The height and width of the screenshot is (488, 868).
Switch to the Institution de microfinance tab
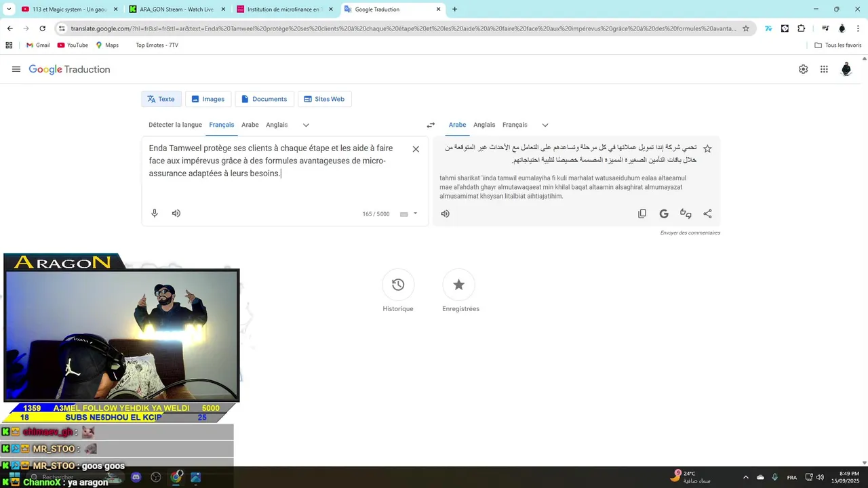pos(283,9)
